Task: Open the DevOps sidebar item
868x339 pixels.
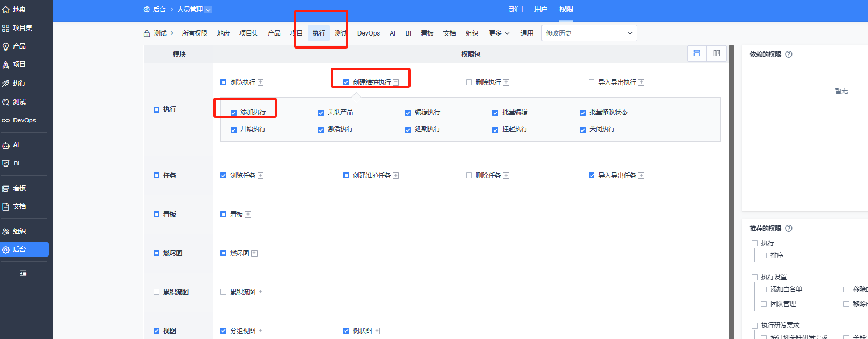Action: (24, 120)
